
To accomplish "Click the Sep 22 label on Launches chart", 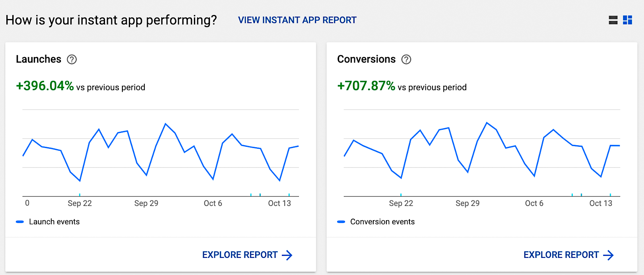I will [x=80, y=203].
